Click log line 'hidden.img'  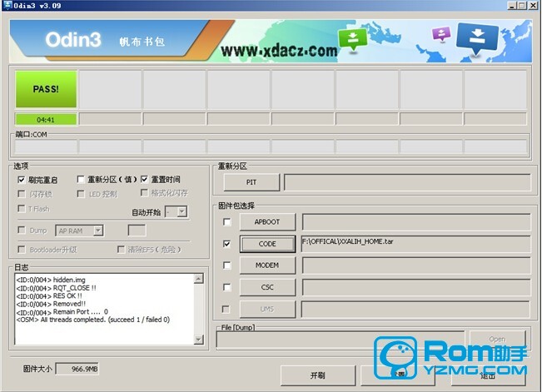click(51, 280)
